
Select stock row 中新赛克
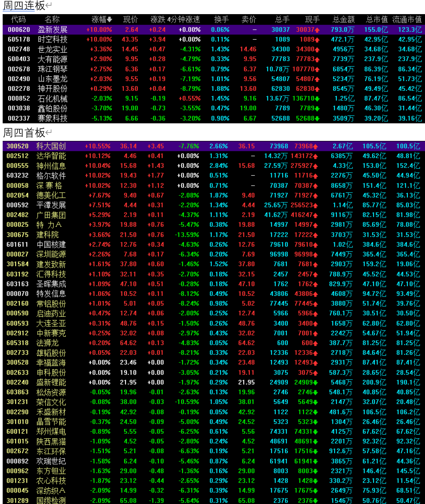[213, 333]
